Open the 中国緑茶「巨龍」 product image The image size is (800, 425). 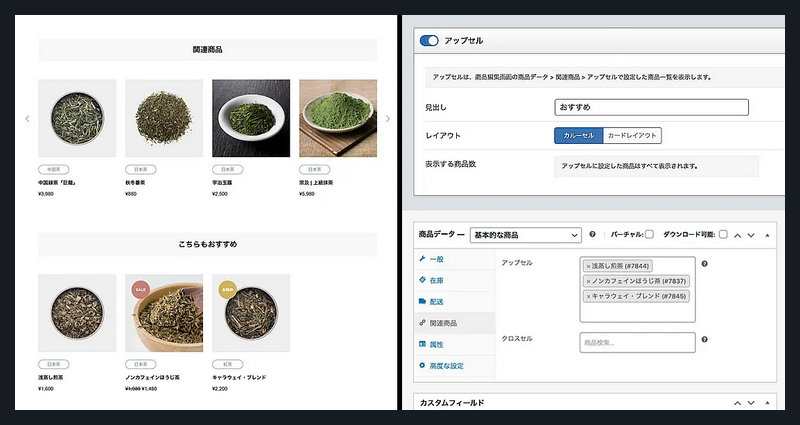pyautogui.click(x=77, y=118)
